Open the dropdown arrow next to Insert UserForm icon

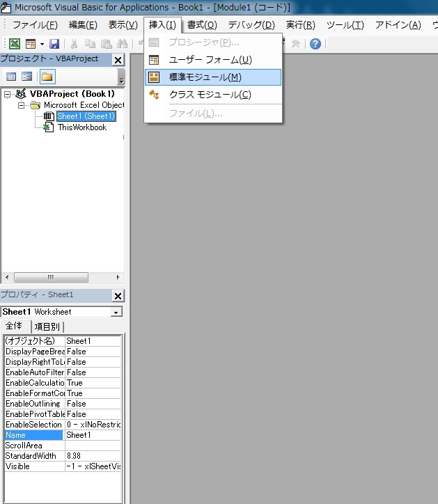[x=42, y=44]
